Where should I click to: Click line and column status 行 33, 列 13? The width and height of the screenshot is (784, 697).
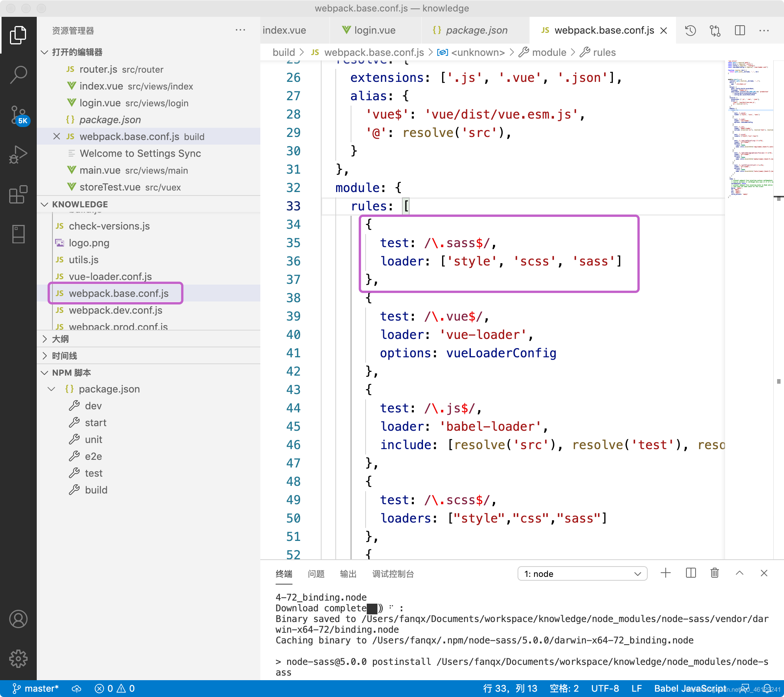[510, 689]
